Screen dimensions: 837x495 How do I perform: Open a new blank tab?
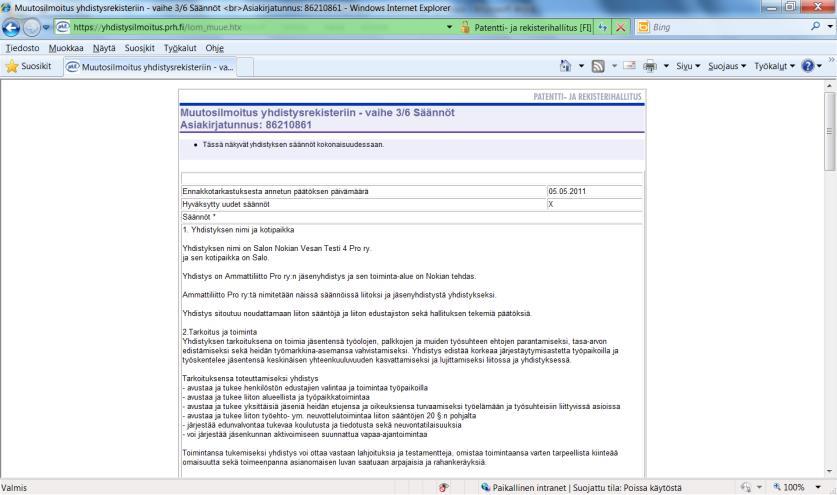click(245, 67)
